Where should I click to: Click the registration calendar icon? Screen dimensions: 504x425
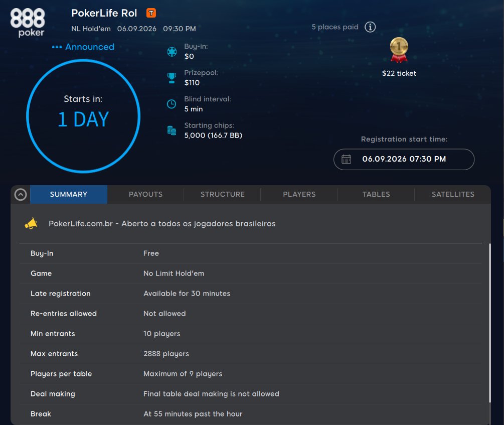pyautogui.click(x=346, y=159)
